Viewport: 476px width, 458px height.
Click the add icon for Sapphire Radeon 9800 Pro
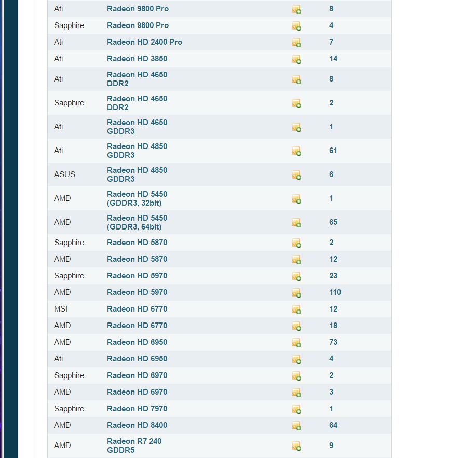(x=296, y=26)
